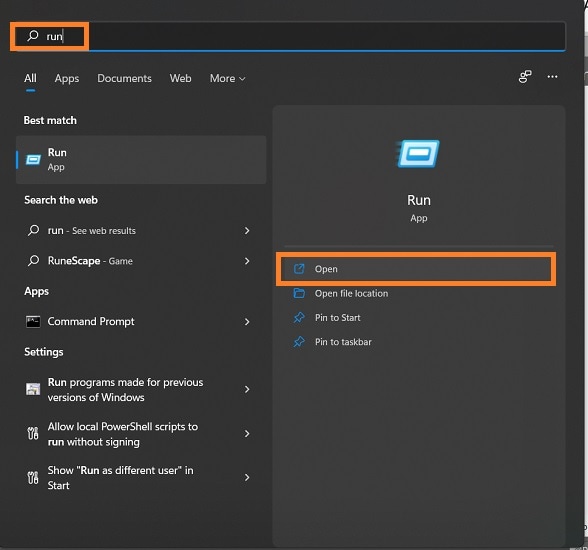Click the 'Search the web' heading
Image resolution: width=588 pixels, height=550 pixels.
point(61,200)
